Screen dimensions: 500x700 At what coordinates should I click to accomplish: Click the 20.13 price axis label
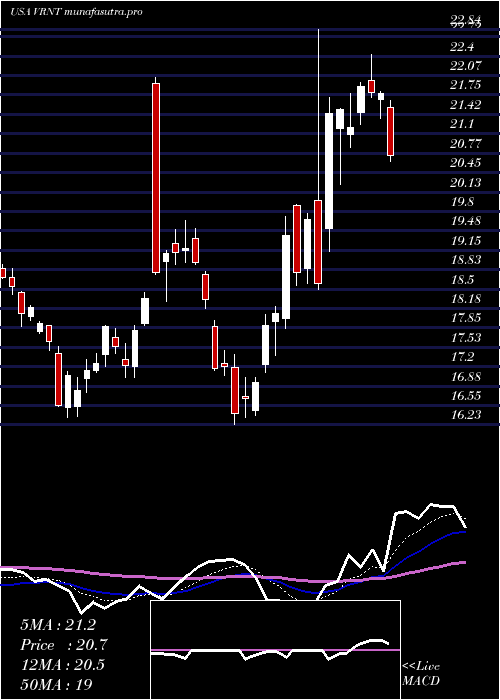point(466,183)
